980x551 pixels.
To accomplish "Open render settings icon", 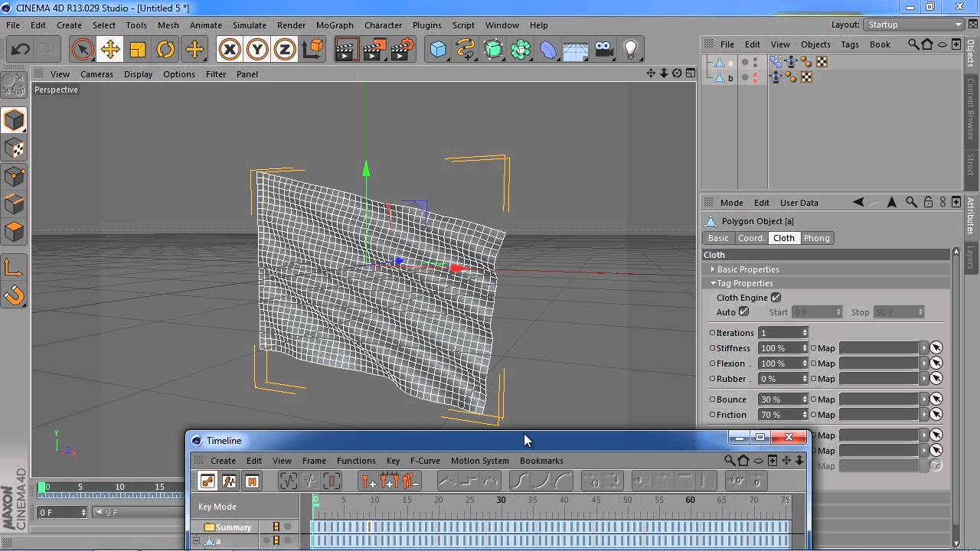I will point(403,50).
